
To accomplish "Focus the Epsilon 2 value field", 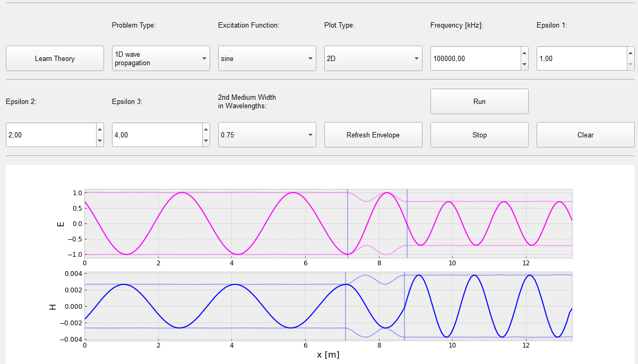I will click(x=50, y=135).
